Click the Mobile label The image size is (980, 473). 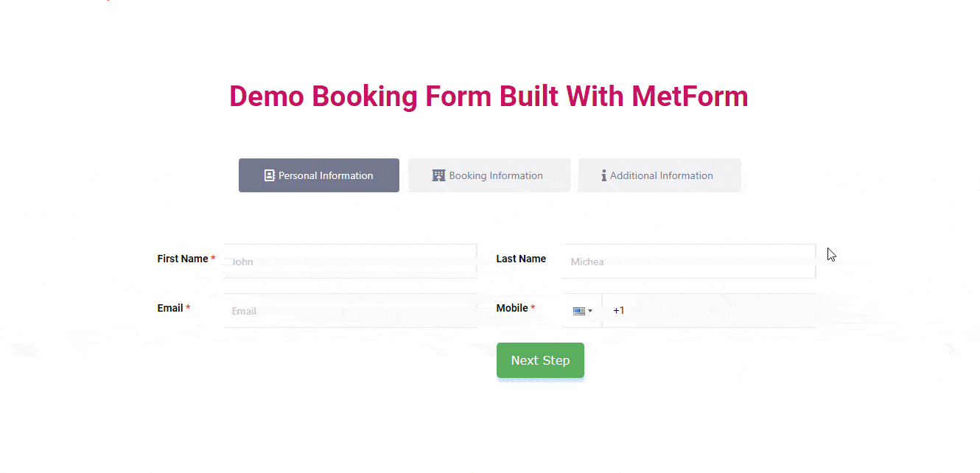tap(512, 308)
